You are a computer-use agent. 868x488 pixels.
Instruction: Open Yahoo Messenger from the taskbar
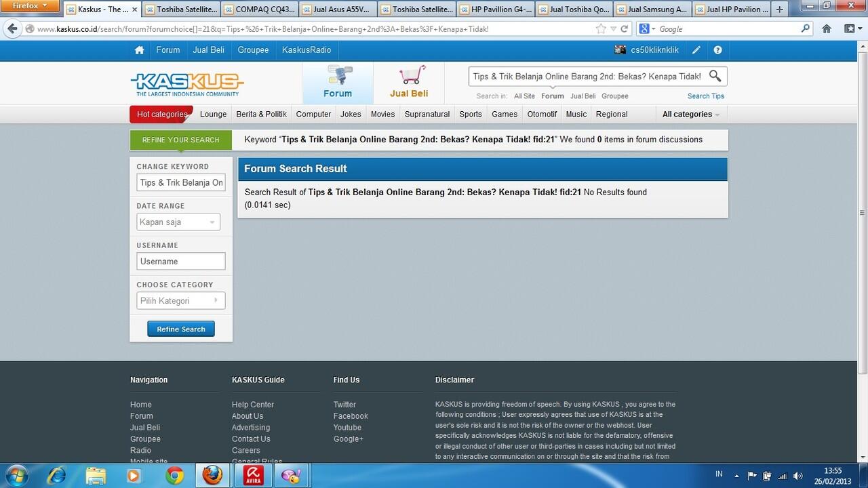click(x=292, y=475)
